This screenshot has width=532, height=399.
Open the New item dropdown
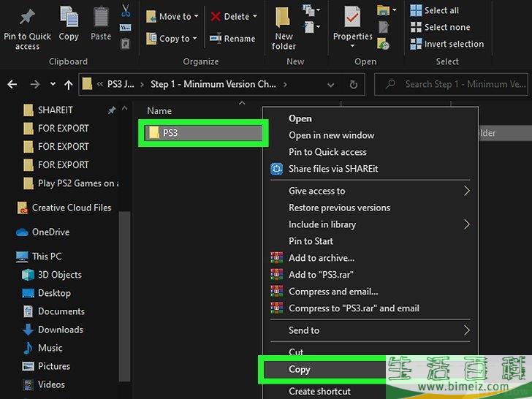click(311, 10)
